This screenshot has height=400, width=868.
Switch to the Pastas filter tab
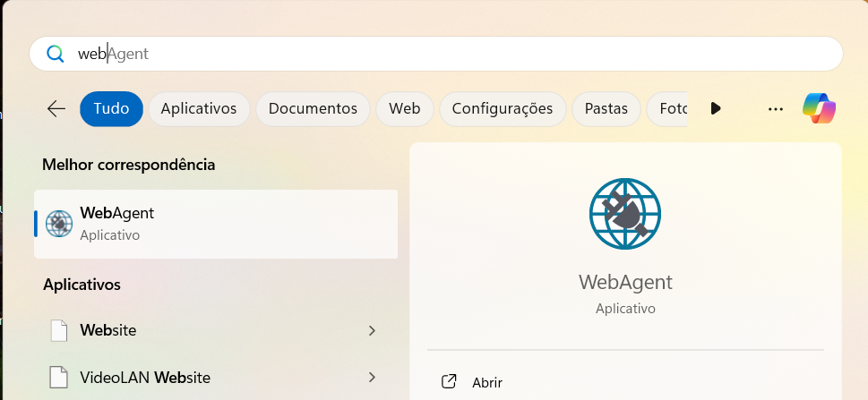pos(606,109)
